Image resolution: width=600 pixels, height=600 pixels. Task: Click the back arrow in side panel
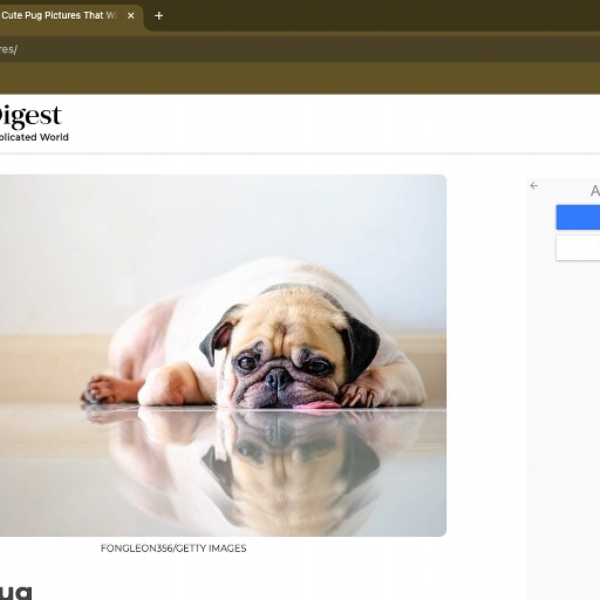pos(534,186)
